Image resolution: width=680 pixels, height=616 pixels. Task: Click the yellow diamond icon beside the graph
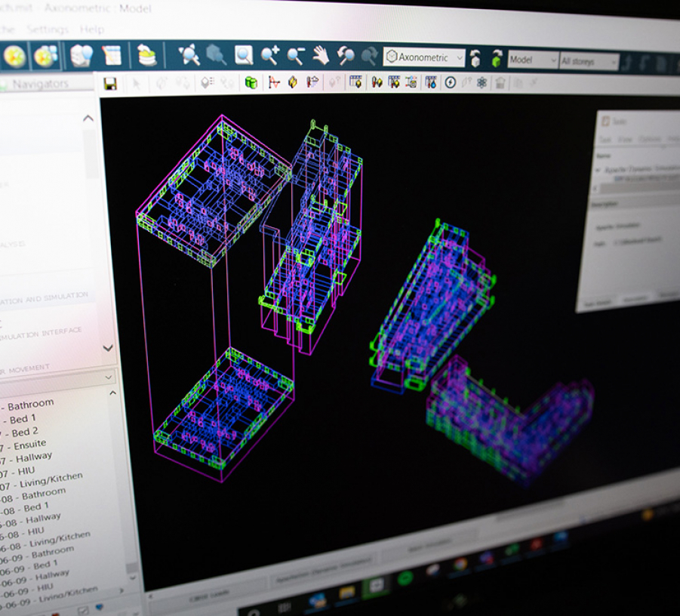(293, 82)
